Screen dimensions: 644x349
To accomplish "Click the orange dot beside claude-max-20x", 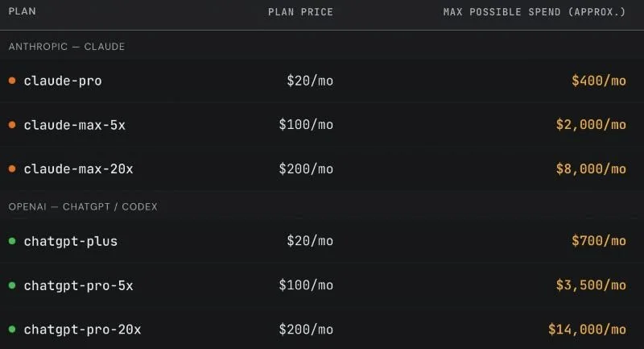I will point(12,168).
